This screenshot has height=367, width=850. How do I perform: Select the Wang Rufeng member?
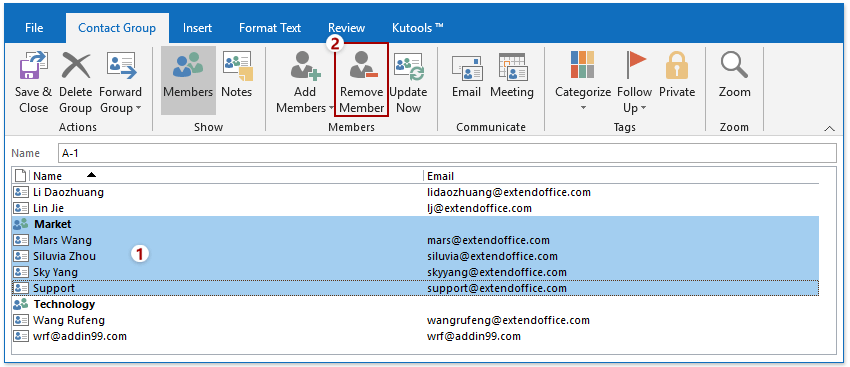click(415, 320)
